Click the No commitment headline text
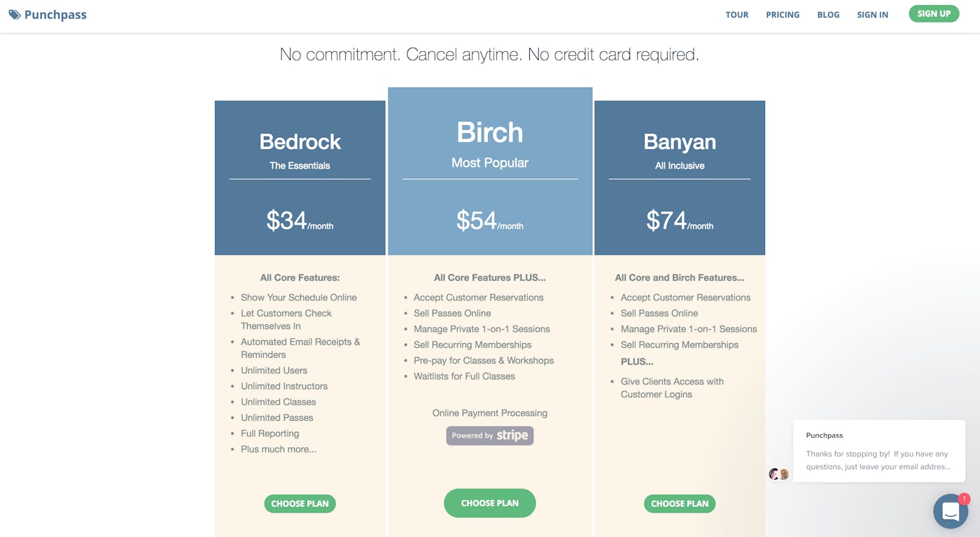 (489, 54)
